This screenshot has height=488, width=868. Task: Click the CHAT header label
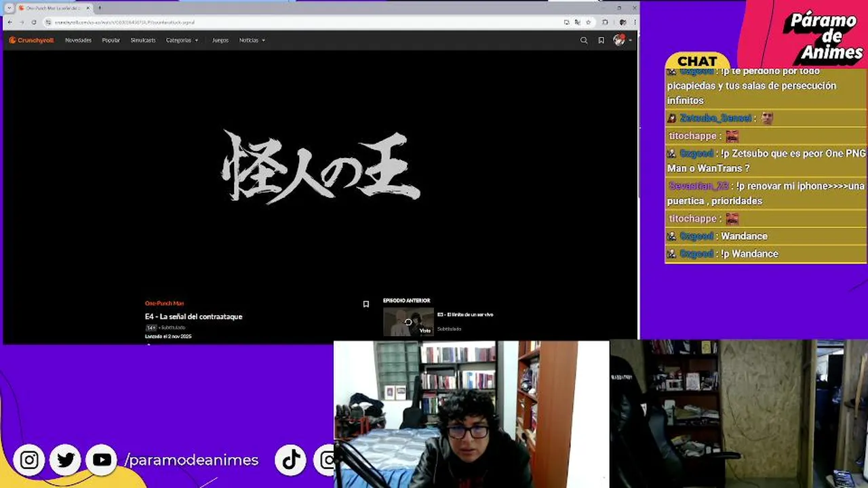point(697,62)
